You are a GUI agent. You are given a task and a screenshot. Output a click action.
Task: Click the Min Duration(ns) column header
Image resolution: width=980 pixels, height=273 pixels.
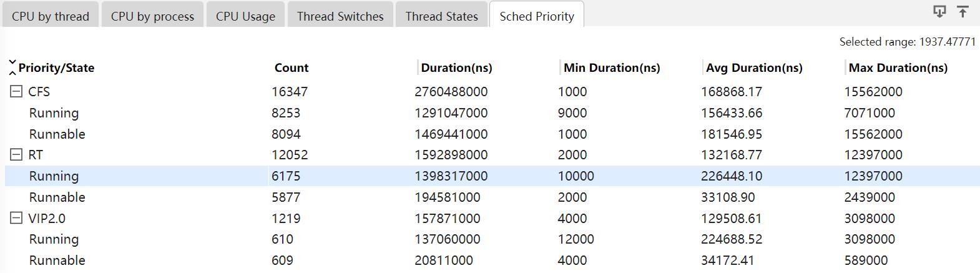612,67
